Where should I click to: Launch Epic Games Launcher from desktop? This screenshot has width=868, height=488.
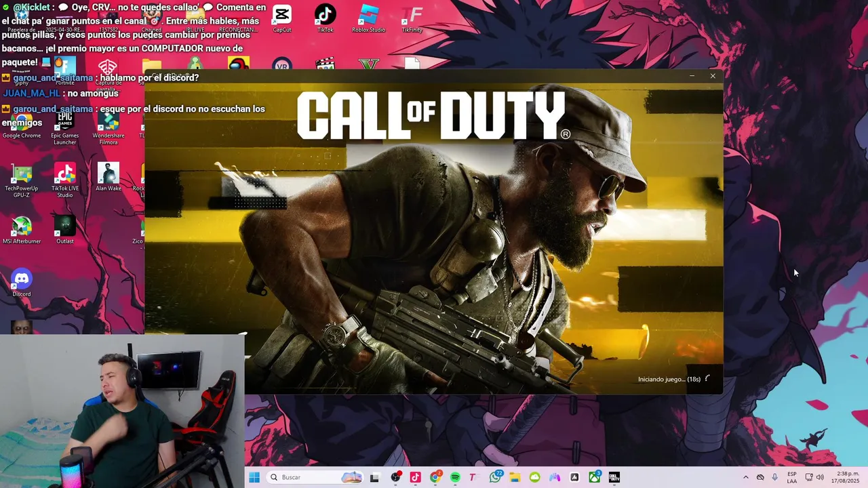click(65, 127)
